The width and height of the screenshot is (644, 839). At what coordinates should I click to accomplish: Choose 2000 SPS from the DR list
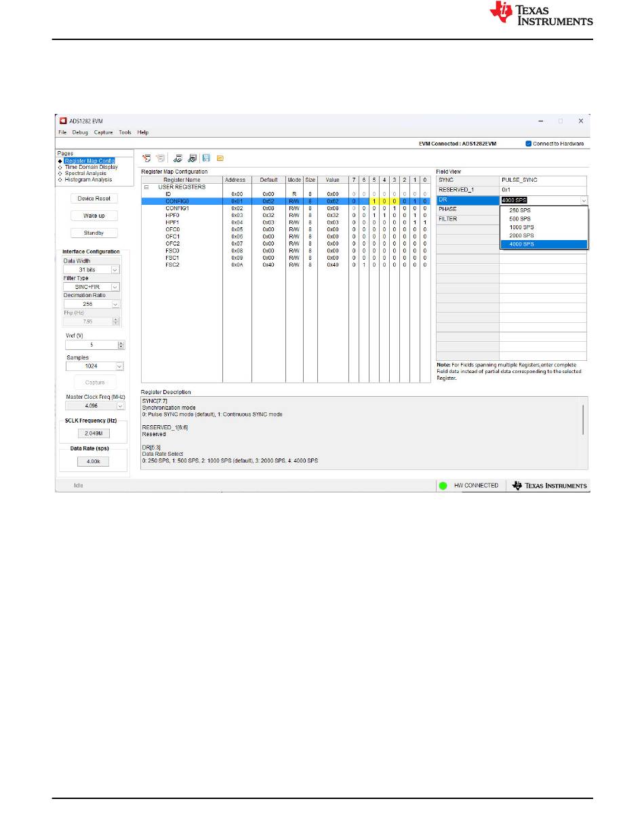pyautogui.click(x=544, y=235)
